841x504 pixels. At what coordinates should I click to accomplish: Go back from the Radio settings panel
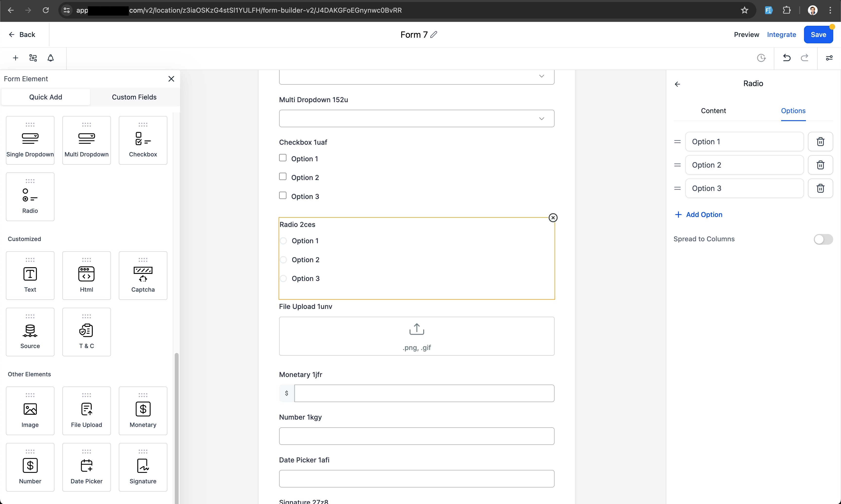click(677, 84)
